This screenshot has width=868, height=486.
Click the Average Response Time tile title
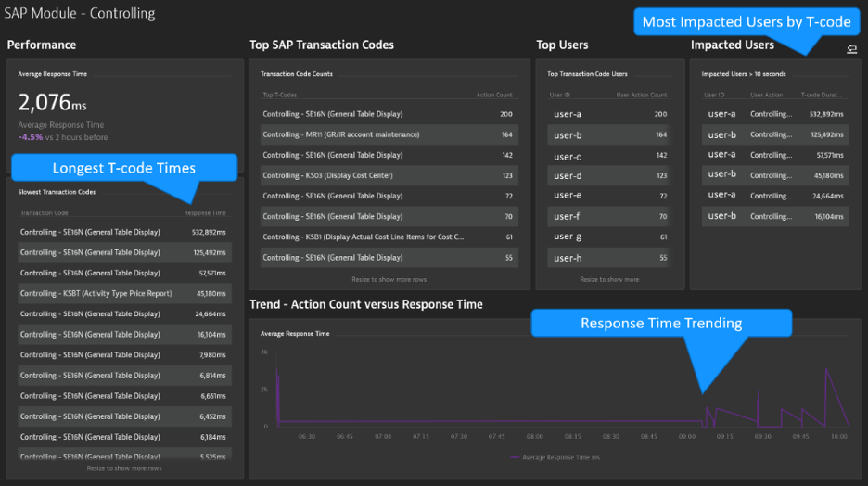coord(53,73)
